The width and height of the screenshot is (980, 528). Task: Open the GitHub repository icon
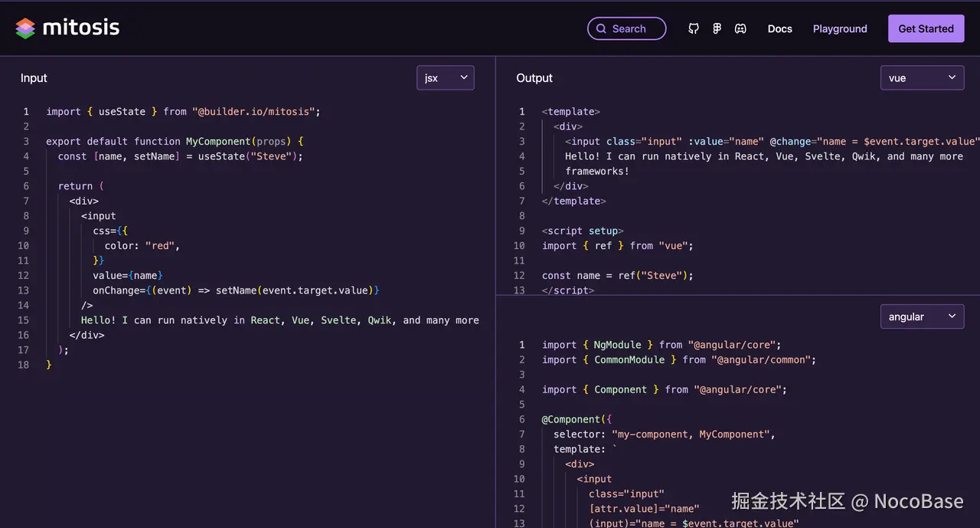(694, 28)
